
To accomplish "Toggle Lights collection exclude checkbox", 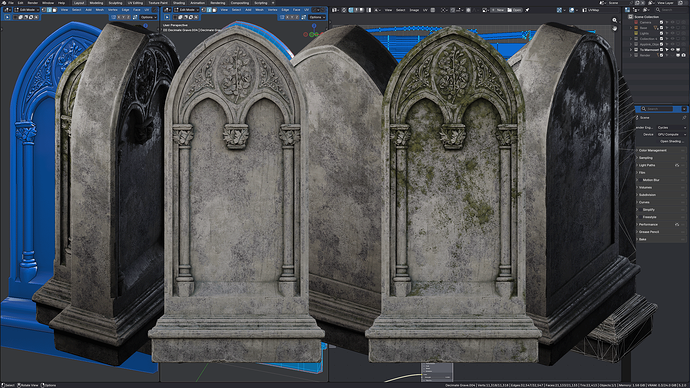I will tap(661, 33).
